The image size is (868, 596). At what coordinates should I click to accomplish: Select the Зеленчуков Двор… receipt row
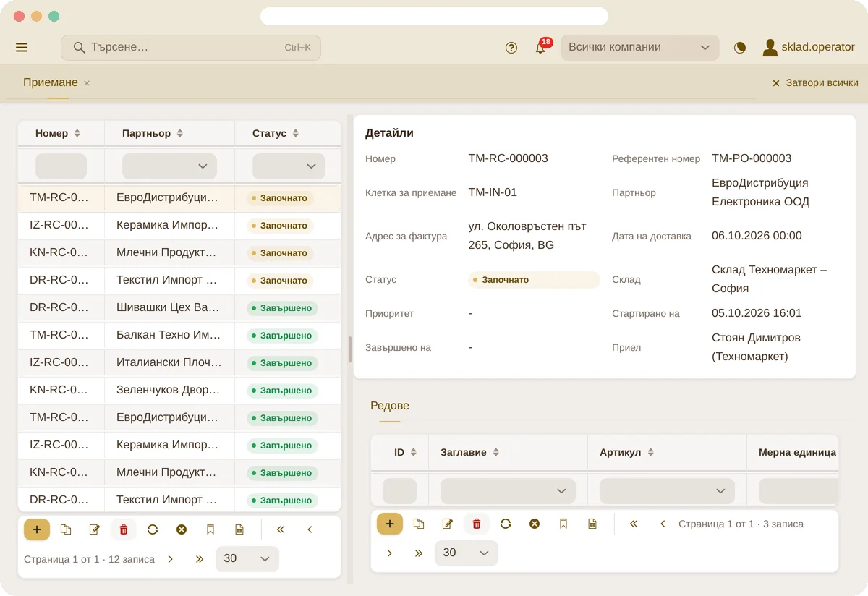click(179, 391)
